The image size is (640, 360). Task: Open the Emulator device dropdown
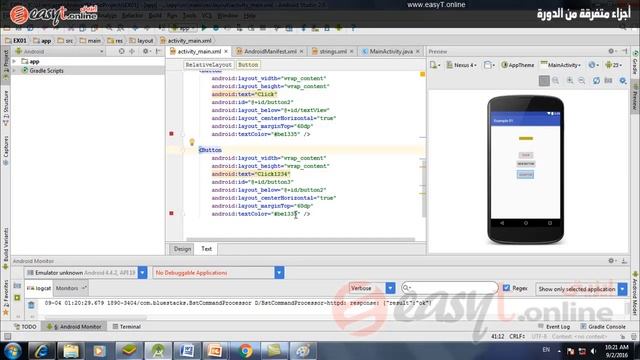(x=85, y=273)
